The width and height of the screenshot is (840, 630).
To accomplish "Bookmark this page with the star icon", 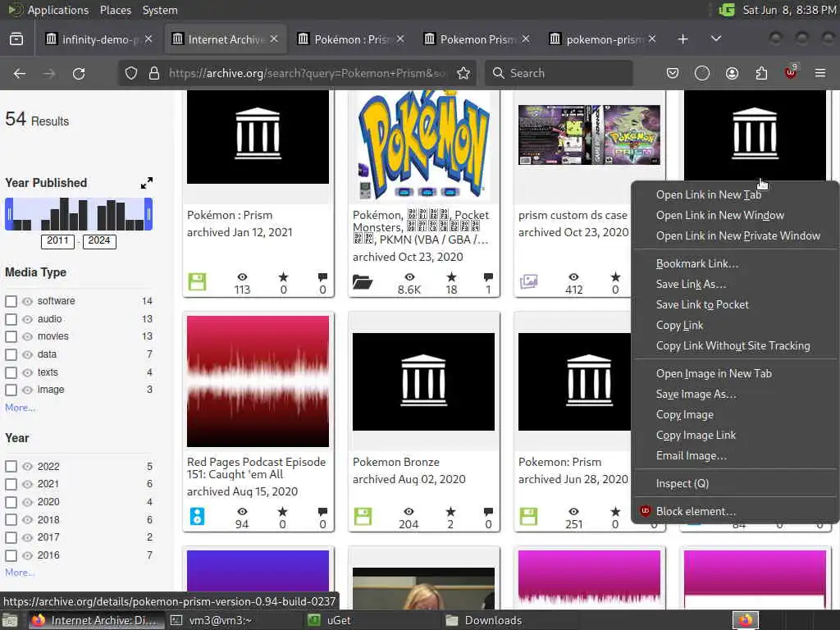I will pos(463,73).
